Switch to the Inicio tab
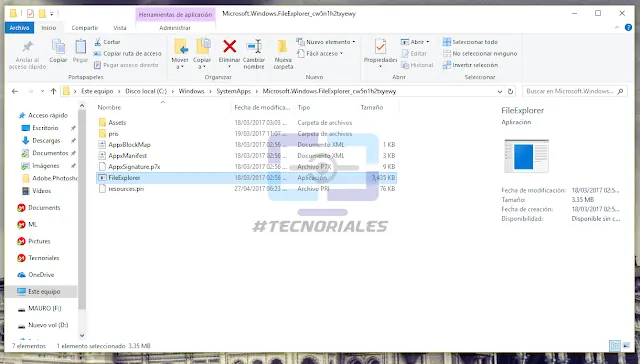The image size is (640, 364). (49, 28)
